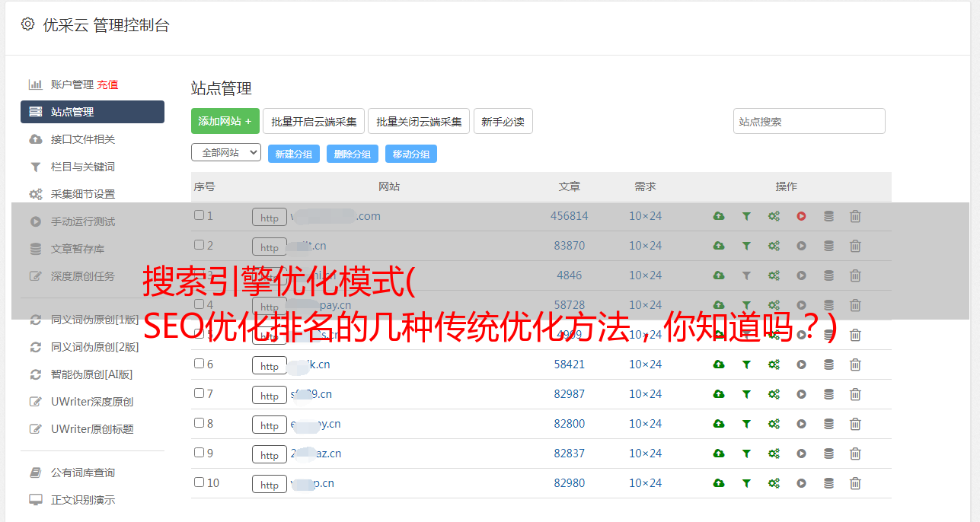Screen dimensions: 980x522
Task: Click into the 站点搜索 search field
Action: [x=809, y=121]
